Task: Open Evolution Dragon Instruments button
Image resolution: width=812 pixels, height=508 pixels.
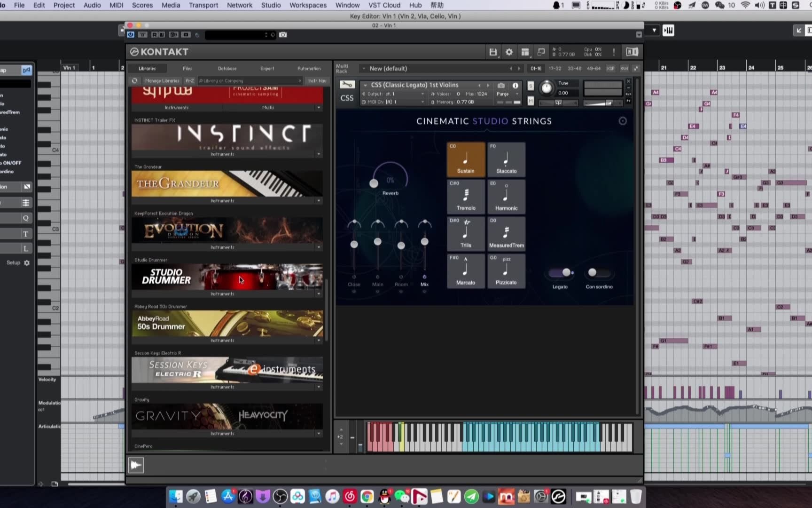Action: click(222, 247)
